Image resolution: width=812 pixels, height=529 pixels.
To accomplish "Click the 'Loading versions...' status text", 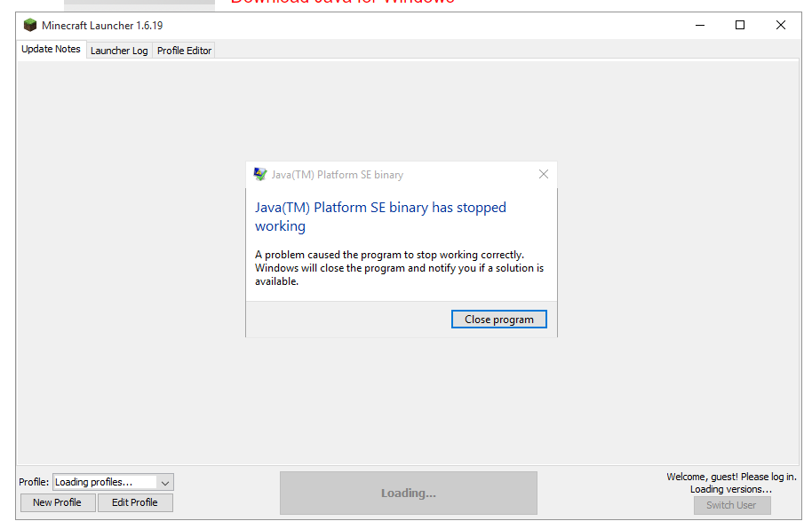I will pos(730,489).
